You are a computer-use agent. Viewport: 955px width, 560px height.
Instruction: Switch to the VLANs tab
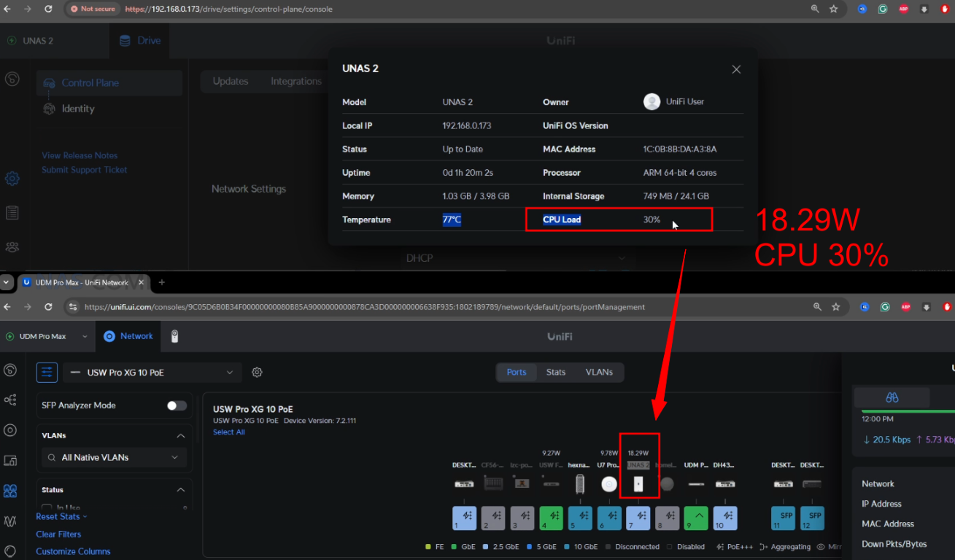pos(599,372)
